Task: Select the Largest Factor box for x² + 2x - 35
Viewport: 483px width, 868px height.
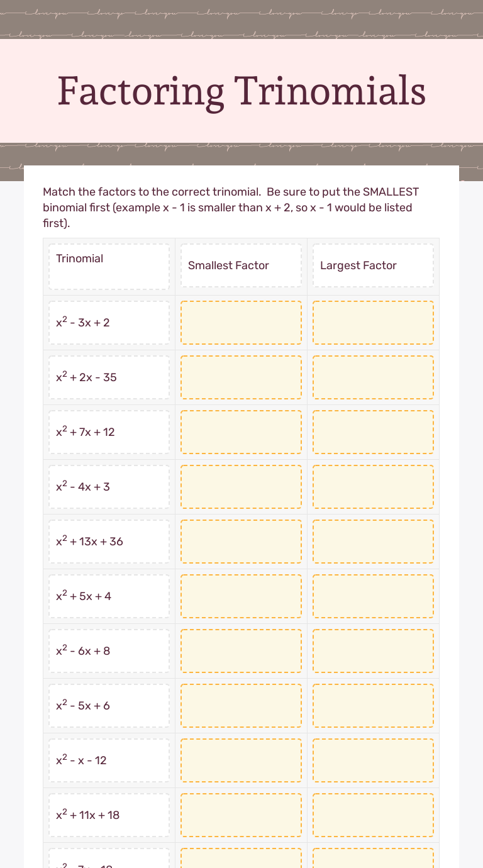Action: point(373,377)
